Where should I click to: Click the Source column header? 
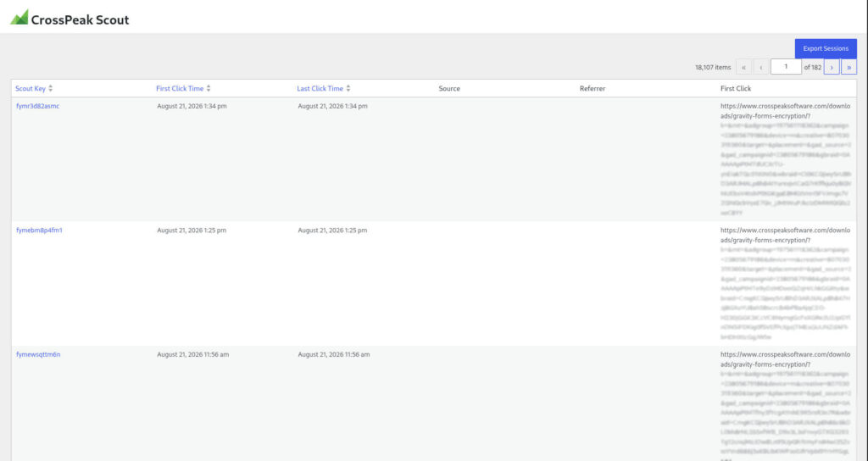(x=449, y=88)
